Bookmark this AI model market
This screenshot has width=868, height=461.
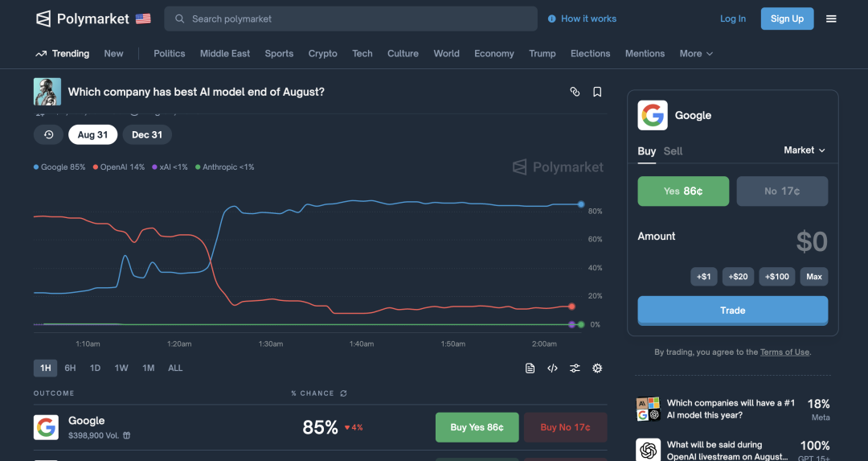click(597, 92)
